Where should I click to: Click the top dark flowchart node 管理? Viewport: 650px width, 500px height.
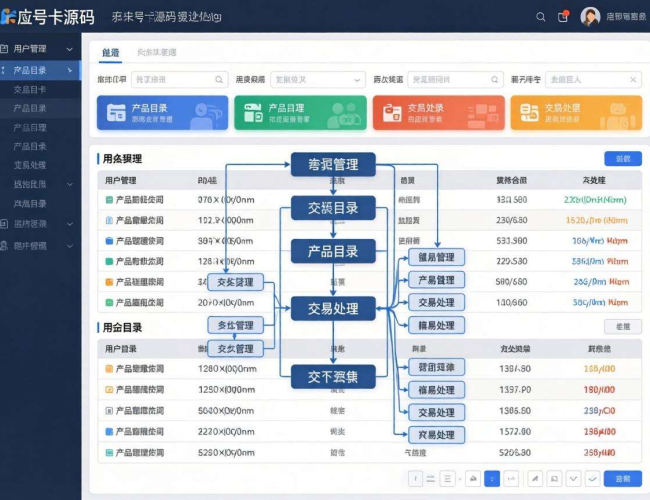pos(333,165)
